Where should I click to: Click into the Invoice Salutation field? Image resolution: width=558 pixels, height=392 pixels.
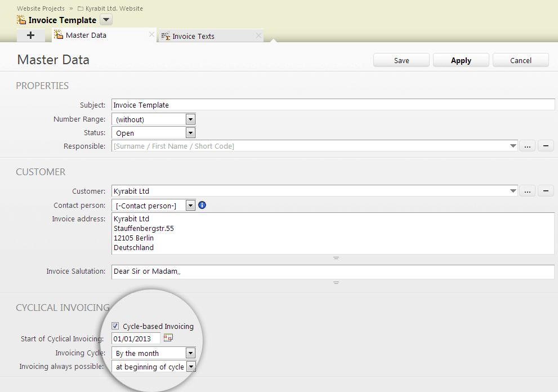coord(332,271)
